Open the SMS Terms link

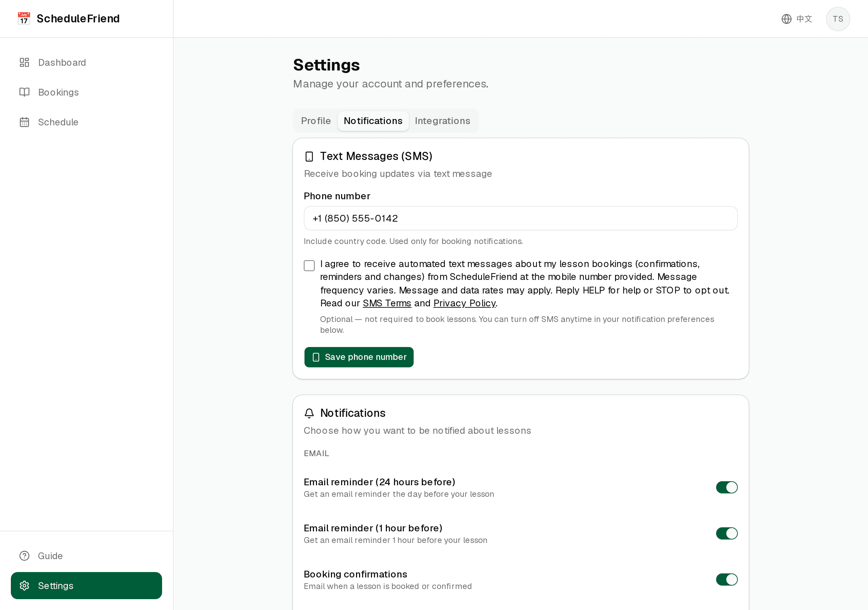tap(387, 303)
